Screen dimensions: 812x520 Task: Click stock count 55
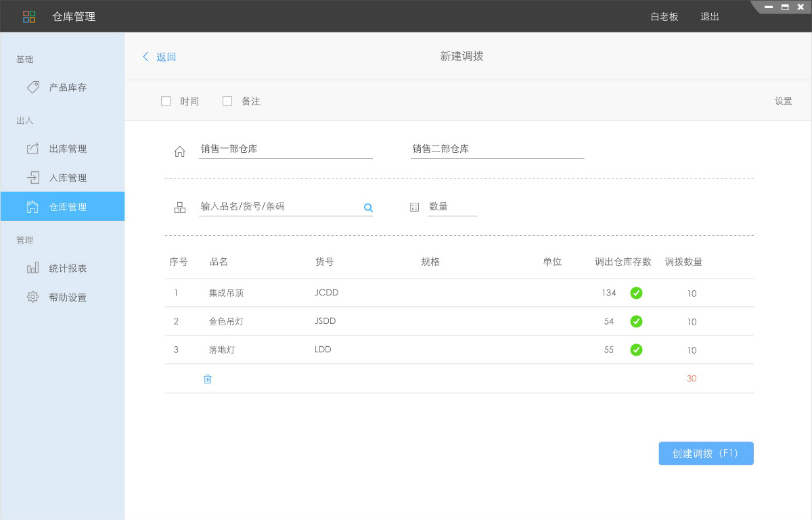(x=609, y=350)
